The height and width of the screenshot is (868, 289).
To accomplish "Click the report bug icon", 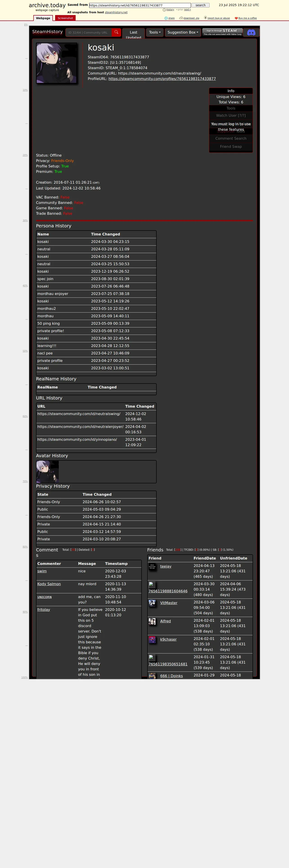I will tap(205, 18).
